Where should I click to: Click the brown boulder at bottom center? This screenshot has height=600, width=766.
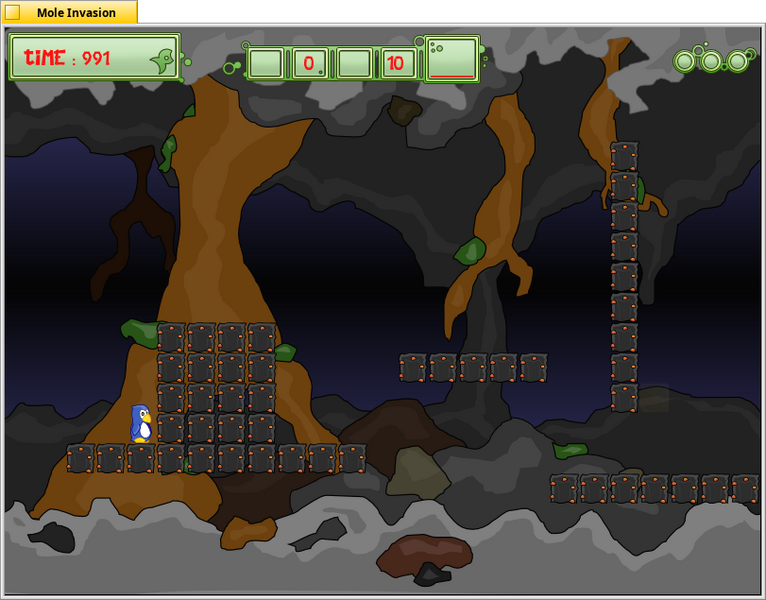click(424, 556)
